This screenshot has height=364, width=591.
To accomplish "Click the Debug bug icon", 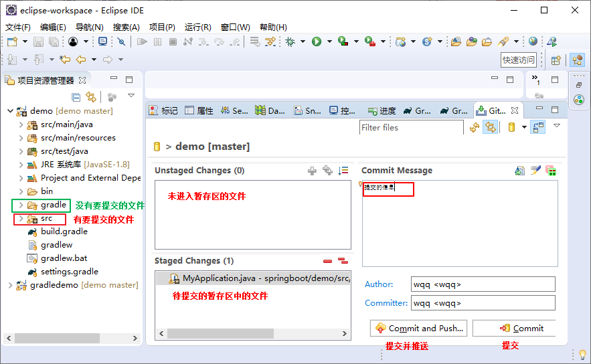I will click(x=290, y=41).
